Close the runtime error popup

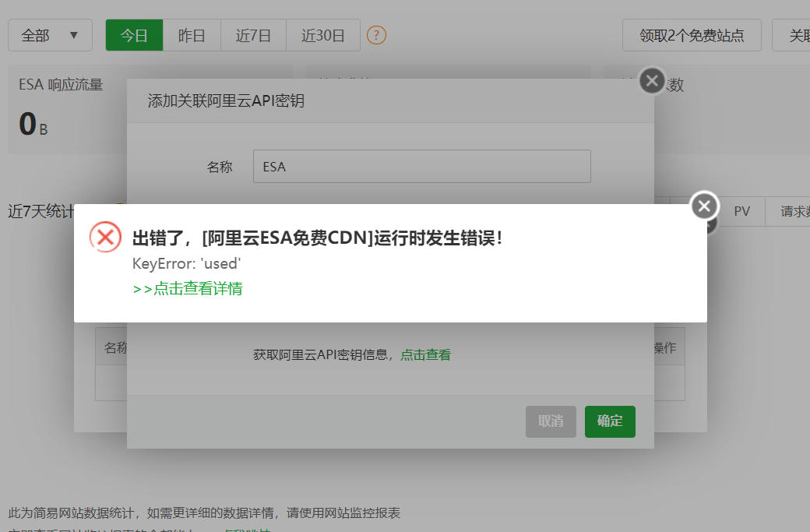(x=704, y=206)
